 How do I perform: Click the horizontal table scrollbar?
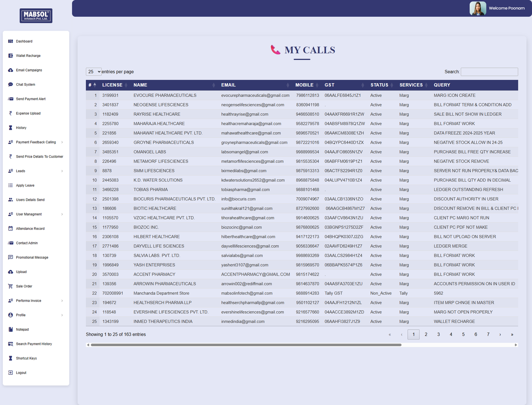(246, 345)
